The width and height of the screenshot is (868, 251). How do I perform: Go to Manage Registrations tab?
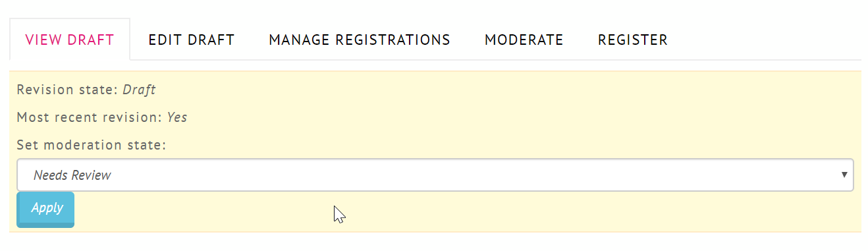[x=360, y=40]
